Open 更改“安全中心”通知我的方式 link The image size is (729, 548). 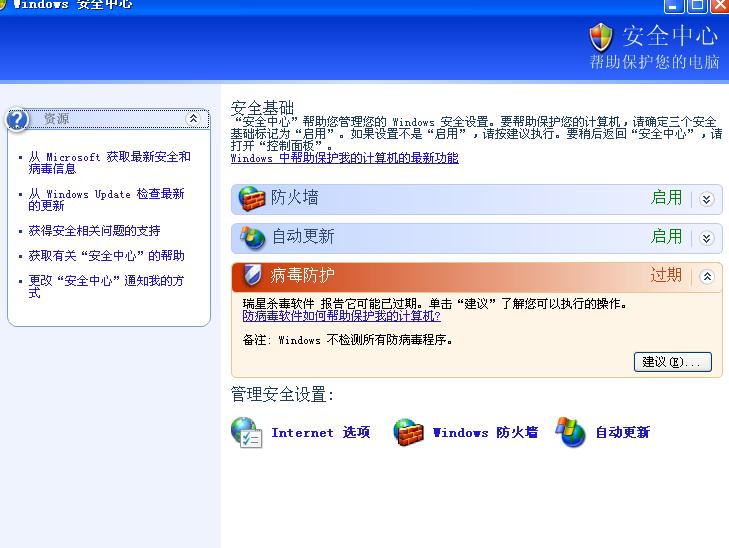coord(106,286)
